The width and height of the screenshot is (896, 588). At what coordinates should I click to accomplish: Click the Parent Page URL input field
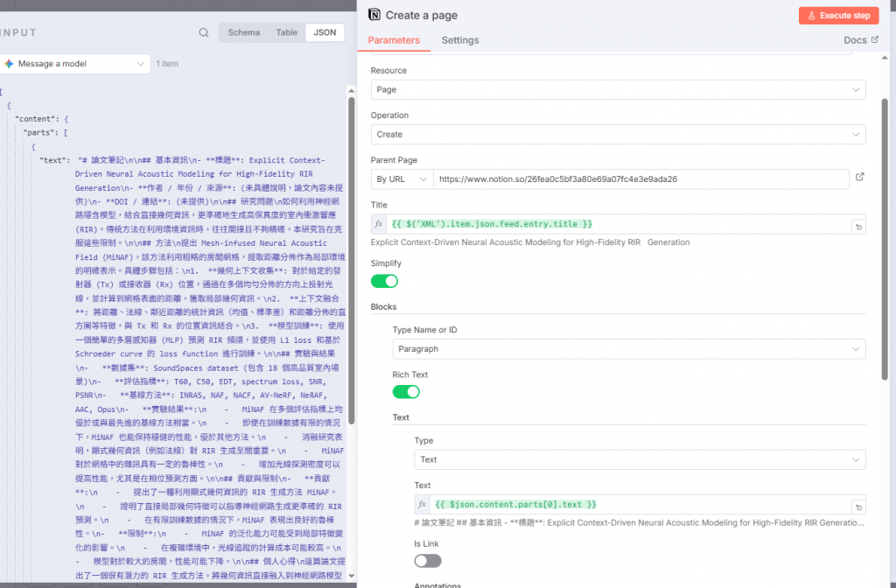click(x=641, y=178)
